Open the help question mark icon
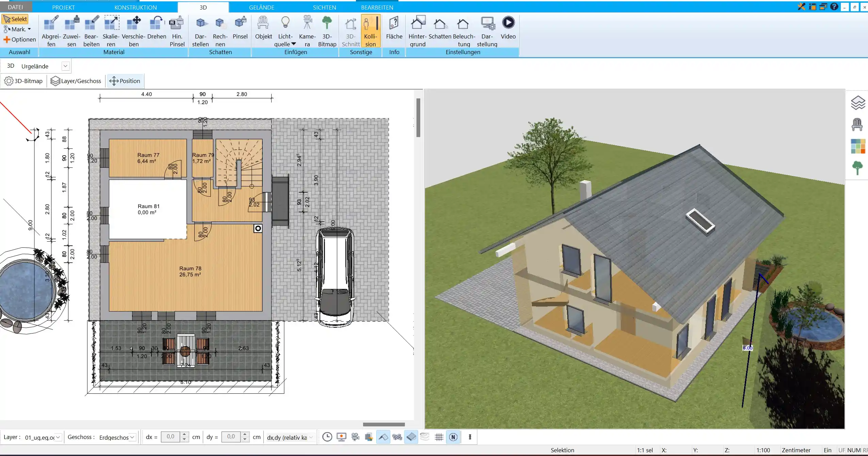This screenshot has height=456, width=868. point(834,6)
